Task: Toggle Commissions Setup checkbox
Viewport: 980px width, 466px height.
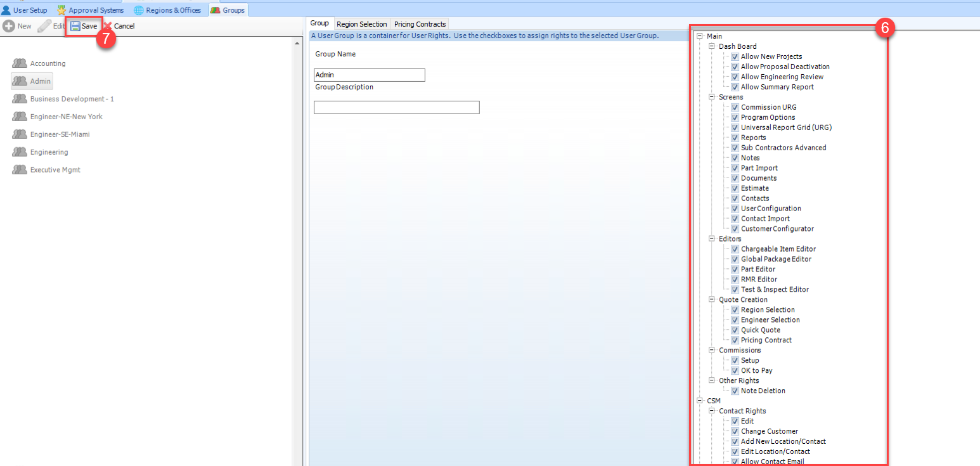Action: [735, 361]
